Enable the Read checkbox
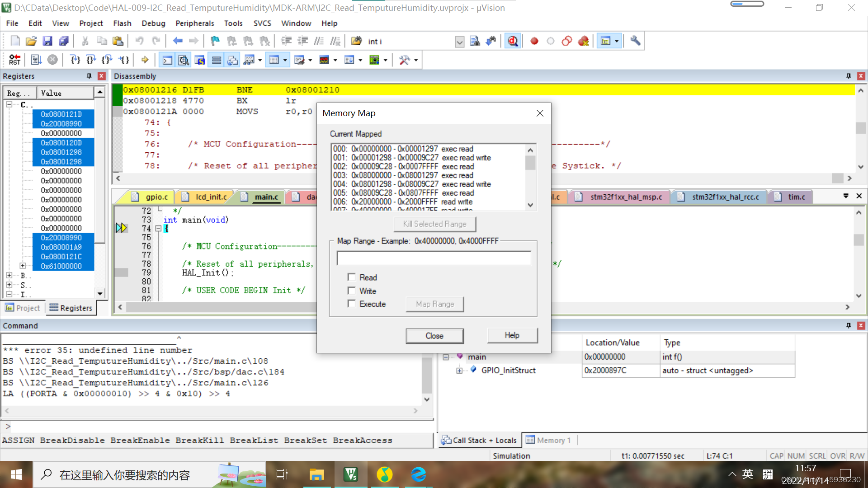The image size is (868, 488). tap(351, 277)
